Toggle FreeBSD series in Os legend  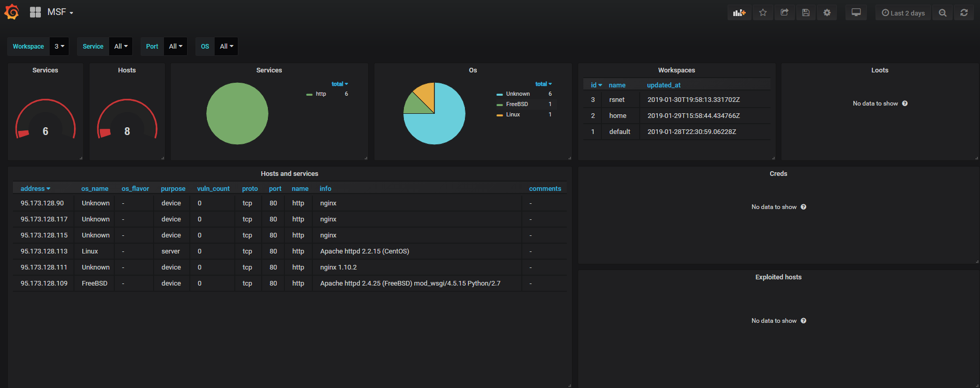point(517,105)
